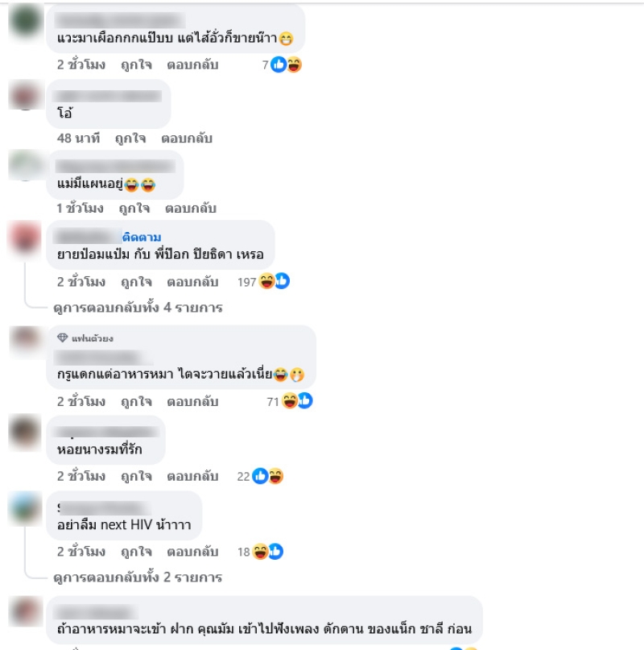Image resolution: width=644 pixels, height=650 pixels.
Task: Reply to the ยายป่อมแป่ม กับ พี่ป๊อก comment
Action: click(192, 282)
